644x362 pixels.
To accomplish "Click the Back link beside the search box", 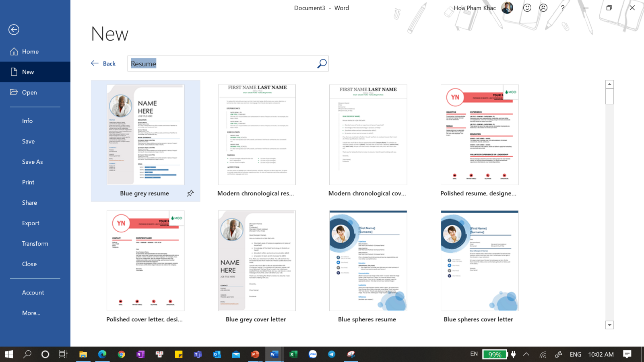I will 103,64.
